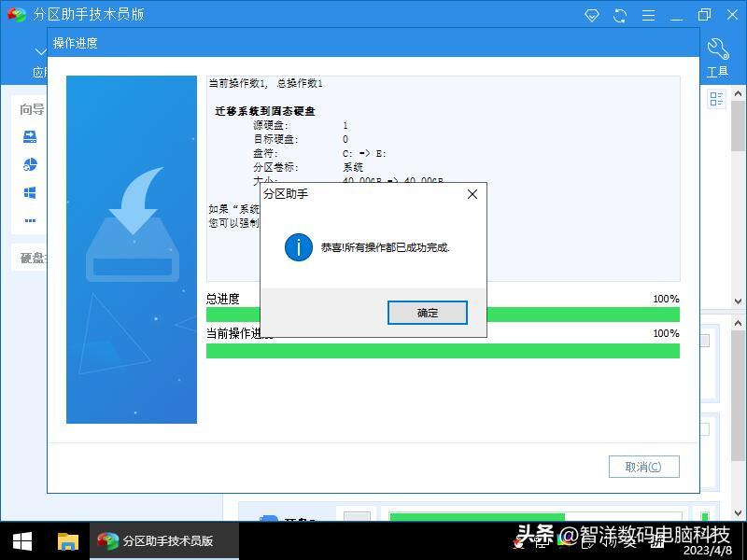Viewport: 747px width, 560px height.
Task: Select the migrate OS to SSD wizard icon
Action: (x=31, y=135)
